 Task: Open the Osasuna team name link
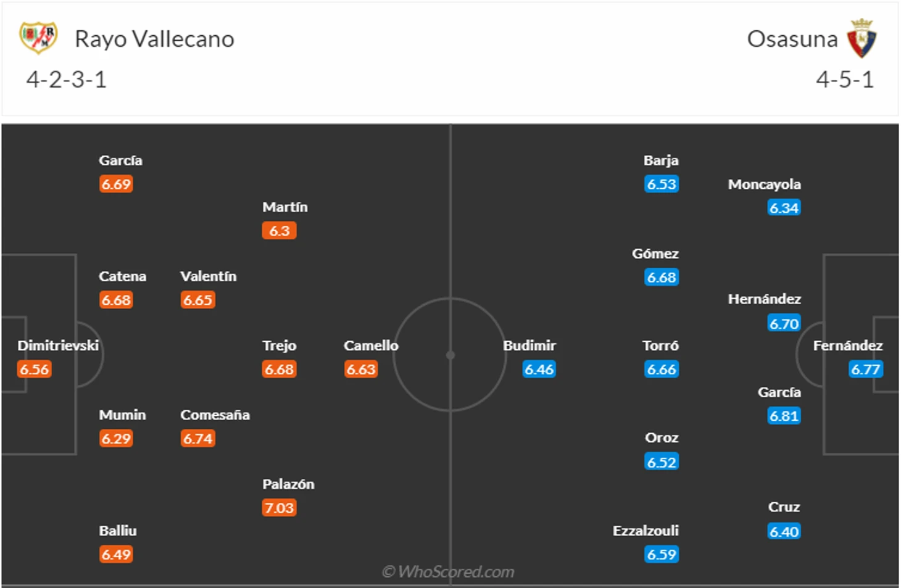[792, 39]
